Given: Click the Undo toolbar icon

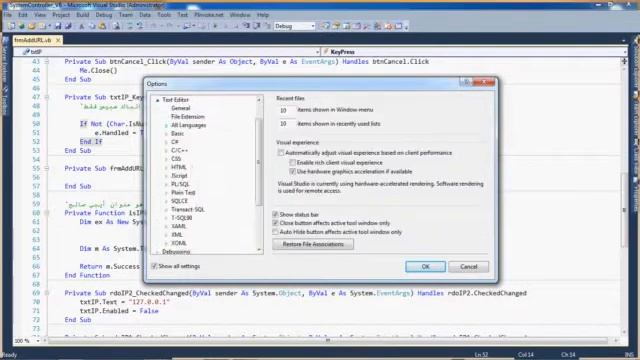Looking at the screenshot, I should 153,26.
